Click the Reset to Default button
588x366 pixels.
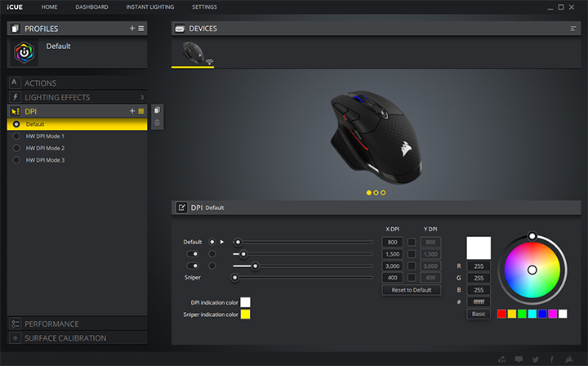tap(412, 290)
